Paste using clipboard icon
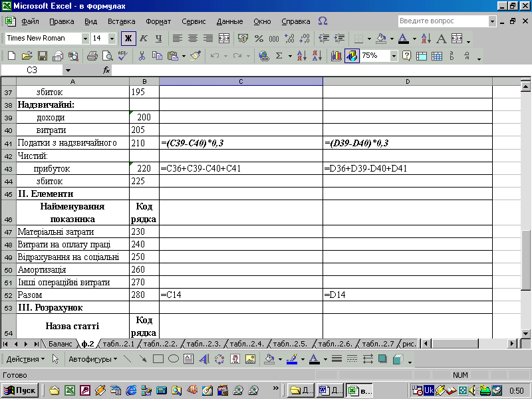532x399 pixels. coord(173,56)
